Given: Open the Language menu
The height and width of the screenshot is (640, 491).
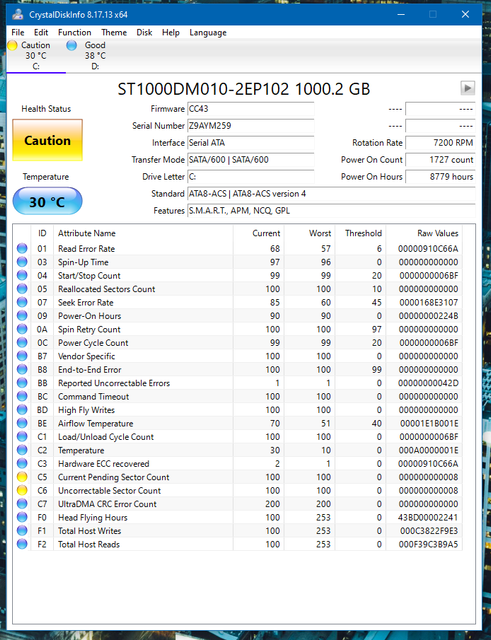Looking at the screenshot, I should click(208, 33).
